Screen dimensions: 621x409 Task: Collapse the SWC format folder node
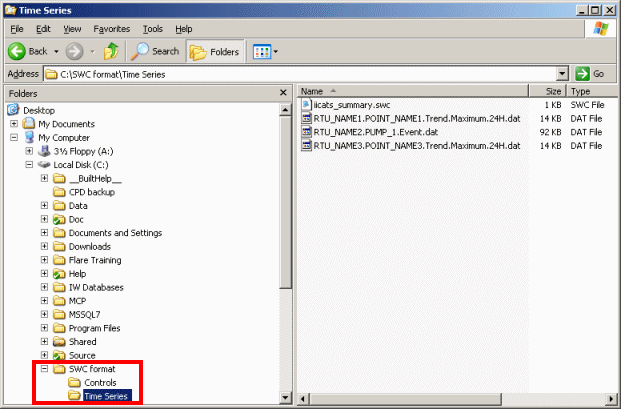coord(44,369)
